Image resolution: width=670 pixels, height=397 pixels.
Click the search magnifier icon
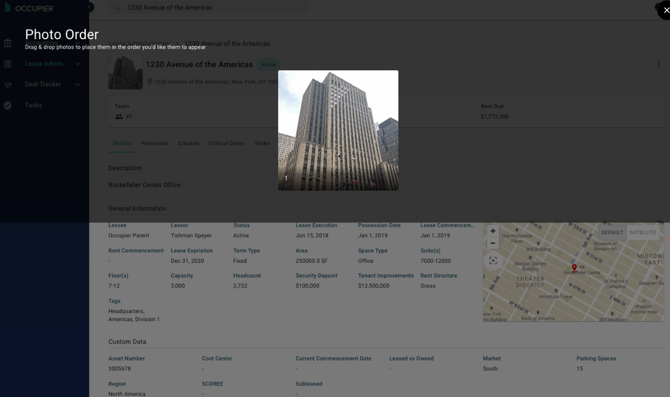click(117, 8)
